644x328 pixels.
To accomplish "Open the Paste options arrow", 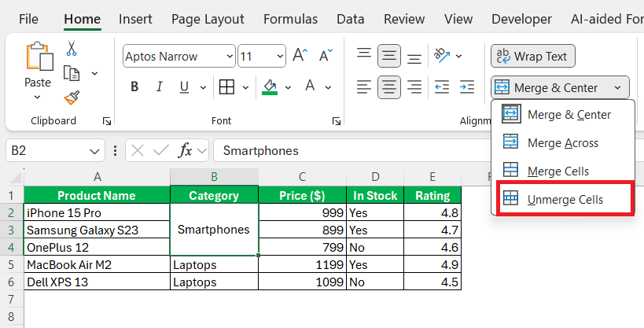I will [38, 98].
